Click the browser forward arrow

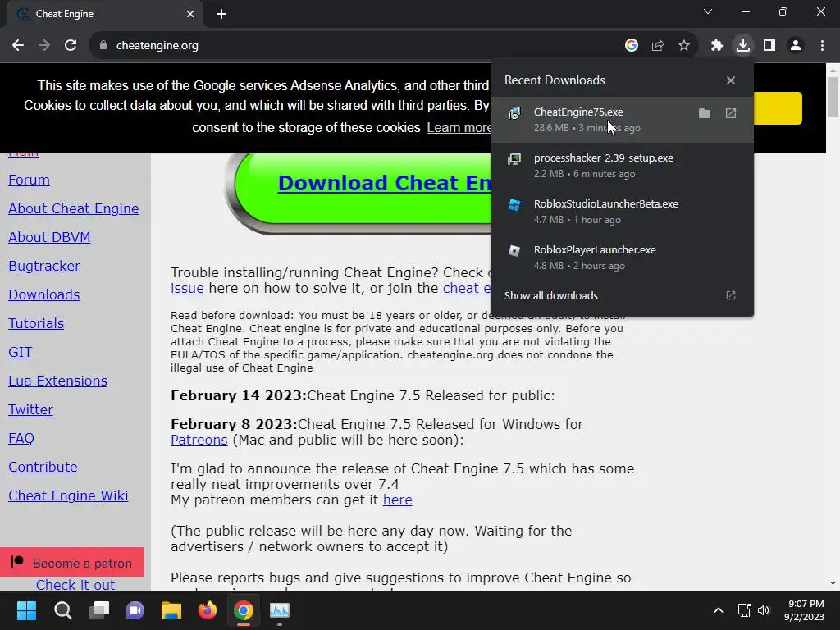pyautogui.click(x=44, y=46)
